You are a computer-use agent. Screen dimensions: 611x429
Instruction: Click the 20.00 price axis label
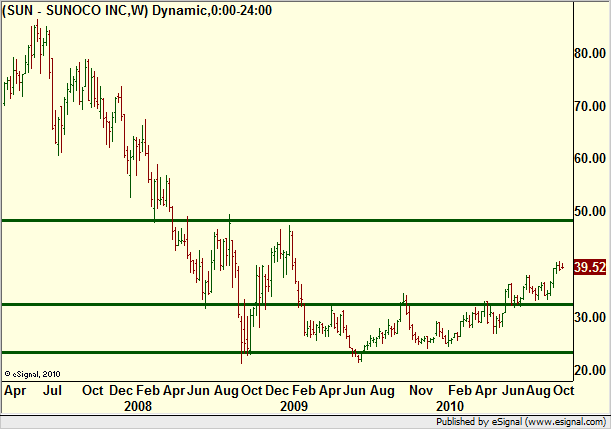click(590, 370)
